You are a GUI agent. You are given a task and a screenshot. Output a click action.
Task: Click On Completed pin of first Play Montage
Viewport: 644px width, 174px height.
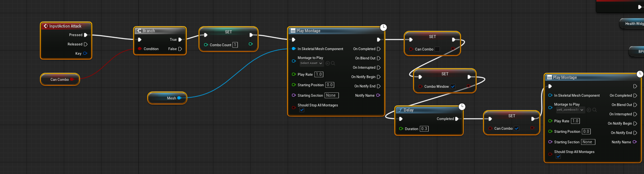coord(379,49)
